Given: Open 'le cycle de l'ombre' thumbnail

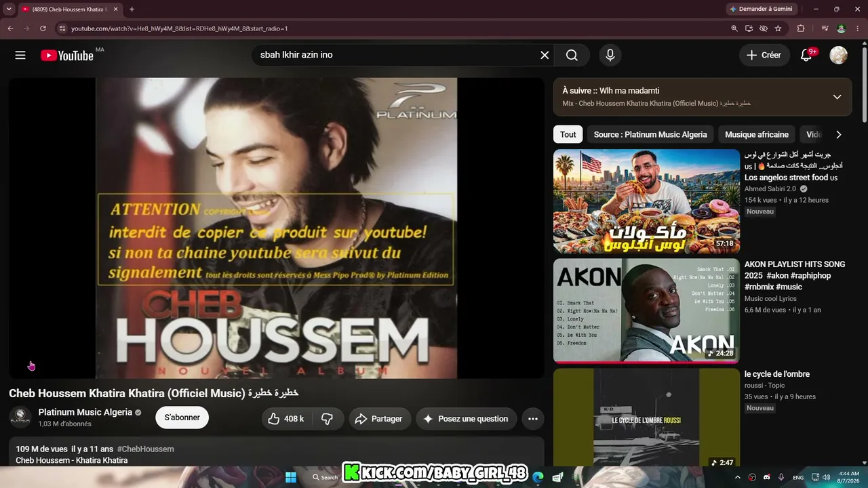Looking at the screenshot, I should tap(646, 418).
